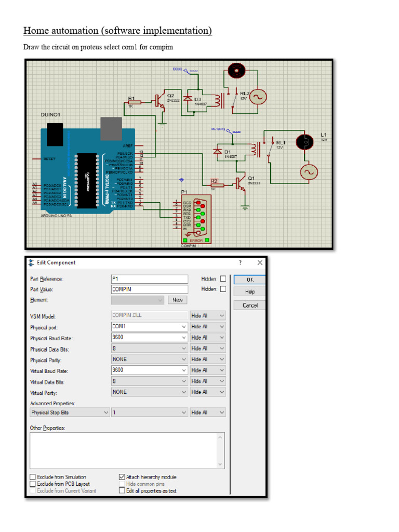Check Edit all properties as text
399x532 pixels.
(122, 490)
